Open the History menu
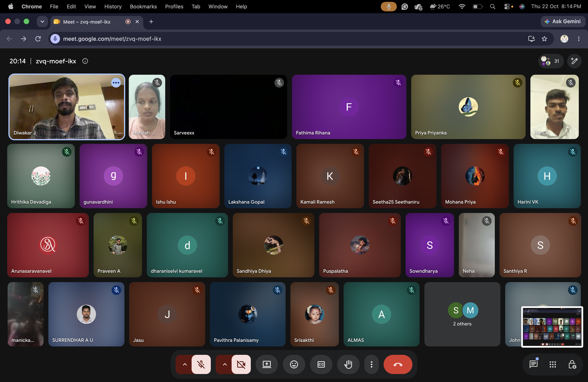 tap(113, 6)
